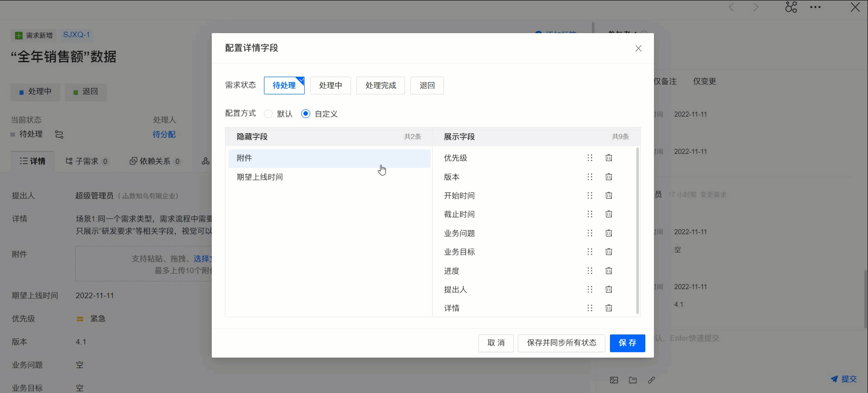Click drag handle icon next to 开始时间
The height and width of the screenshot is (393, 868).
[x=590, y=196]
